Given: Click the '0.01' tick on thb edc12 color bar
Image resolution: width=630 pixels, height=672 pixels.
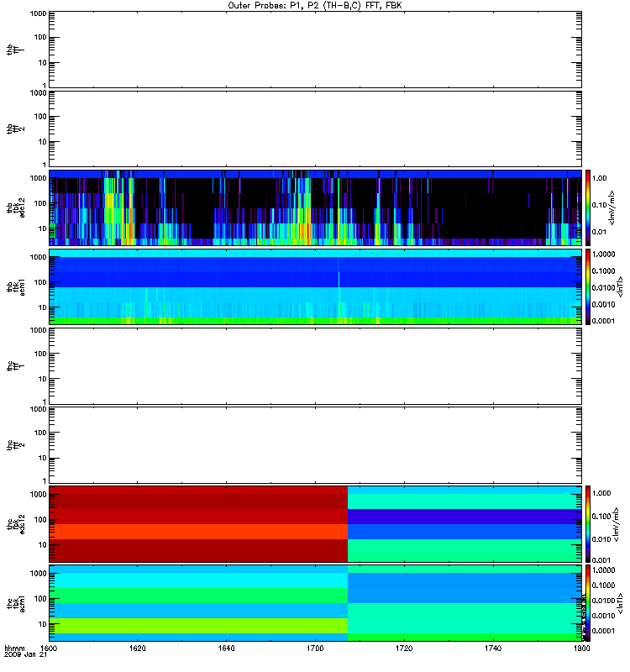Looking at the screenshot, I should coord(599,232).
